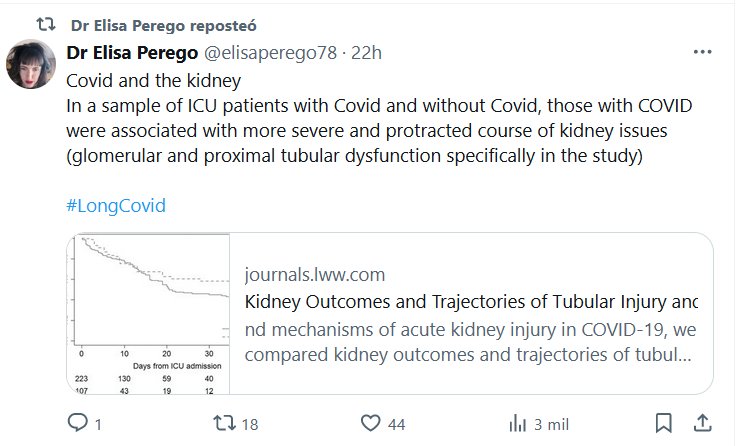Click the small repost icon beside "reposteó"
Viewport: 748px width, 446px height.
(x=46, y=22)
